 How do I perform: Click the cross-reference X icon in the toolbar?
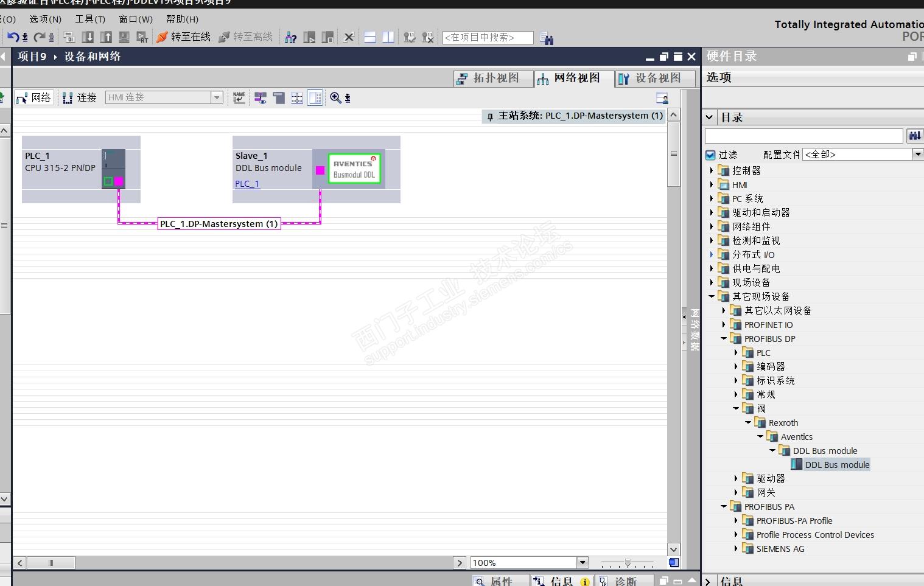click(349, 37)
